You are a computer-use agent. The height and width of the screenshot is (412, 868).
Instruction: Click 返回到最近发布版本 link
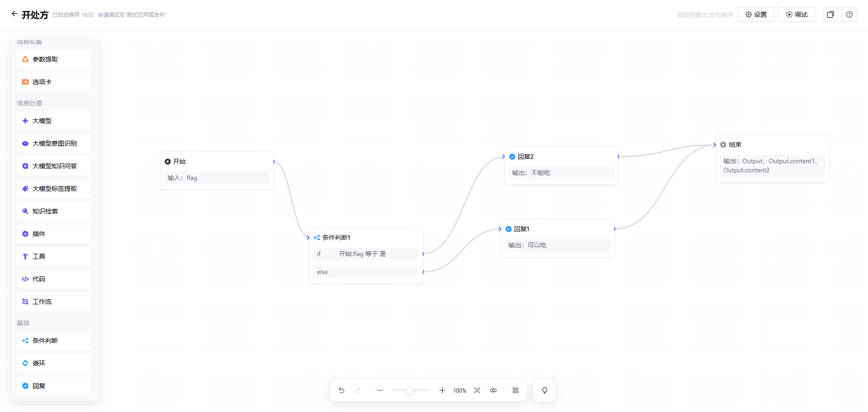(x=705, y=15)
